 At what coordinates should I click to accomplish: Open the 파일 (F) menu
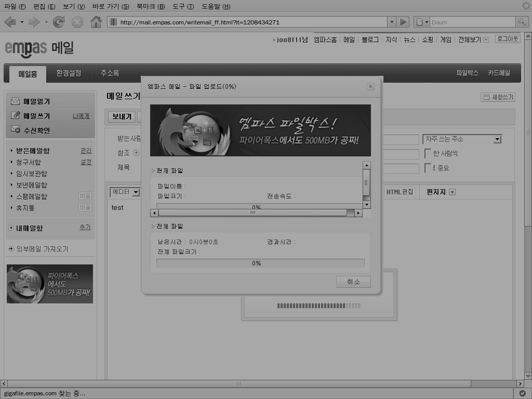point(15,6)
